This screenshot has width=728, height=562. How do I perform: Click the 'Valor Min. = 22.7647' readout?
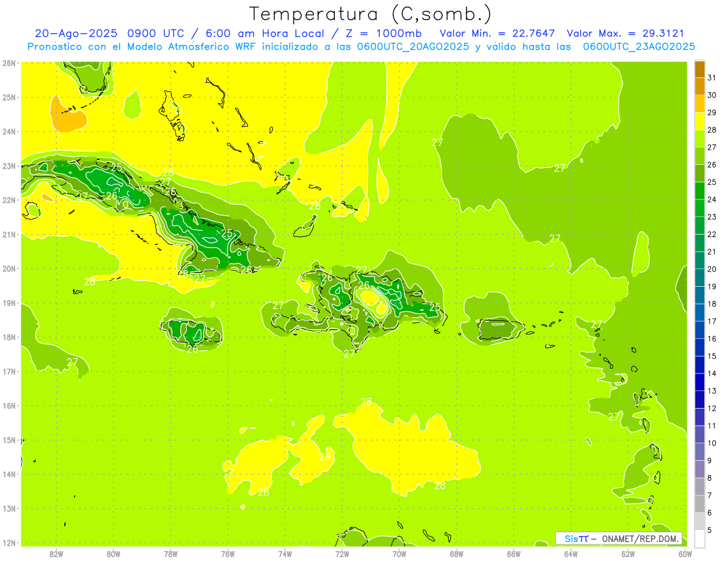point(498,34)
